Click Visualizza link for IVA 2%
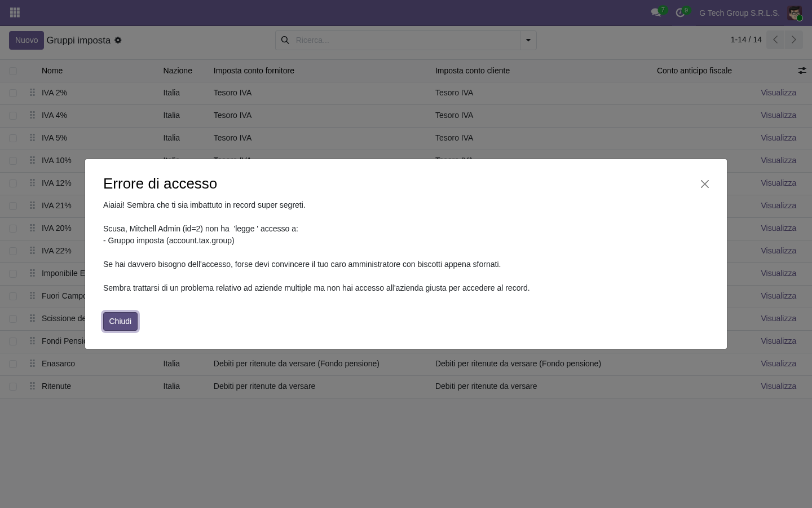This screenshot has height=508, width=812. [x=778, y=93]
